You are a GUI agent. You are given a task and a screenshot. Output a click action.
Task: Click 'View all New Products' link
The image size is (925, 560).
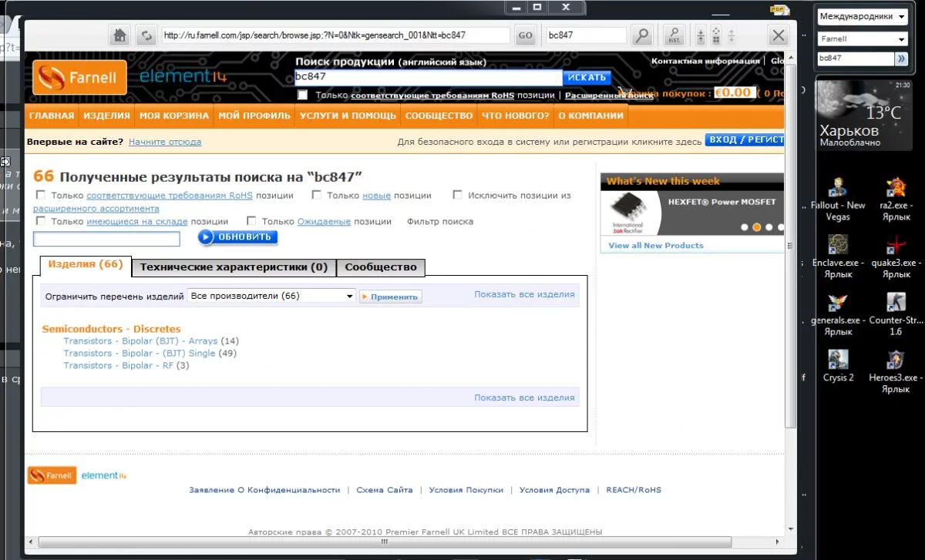click(x=656, y=245)
